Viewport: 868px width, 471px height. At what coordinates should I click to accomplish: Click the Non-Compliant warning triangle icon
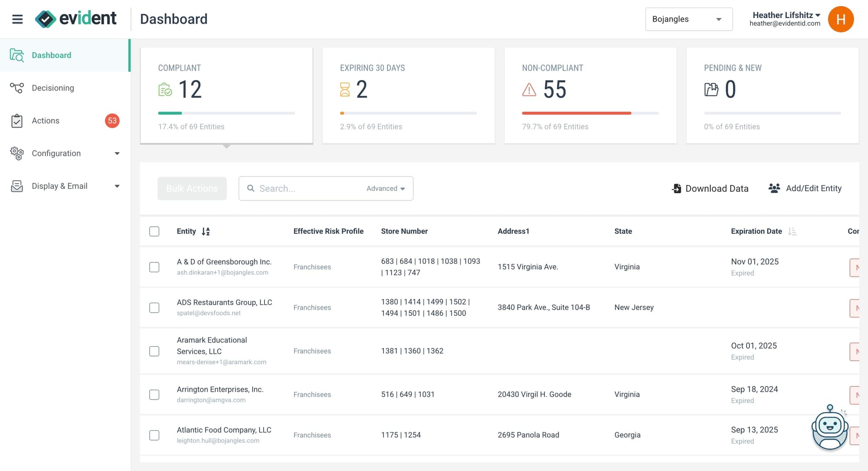pyautogui.click(x=529, y=90)
